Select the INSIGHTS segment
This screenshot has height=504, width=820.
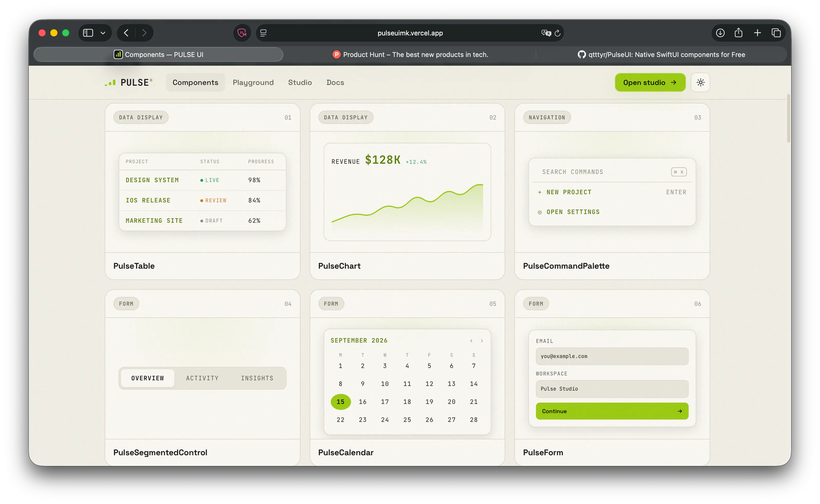coord(257,378)
